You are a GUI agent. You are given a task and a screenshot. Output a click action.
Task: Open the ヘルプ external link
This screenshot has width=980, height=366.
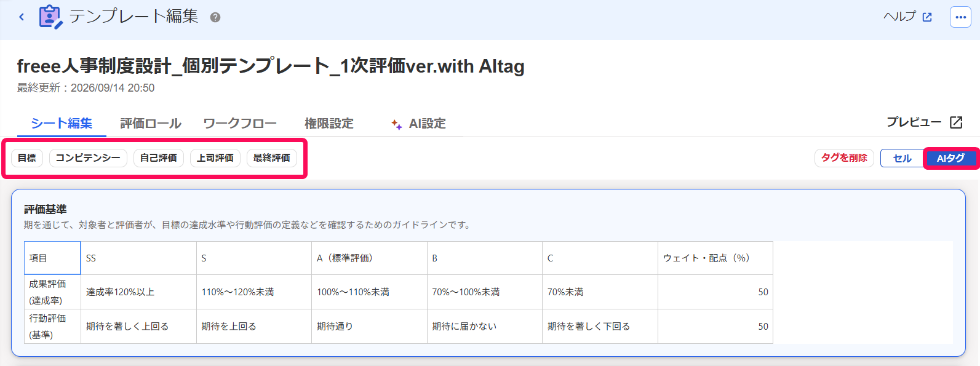pyautogui.click(x=908, y=17)
